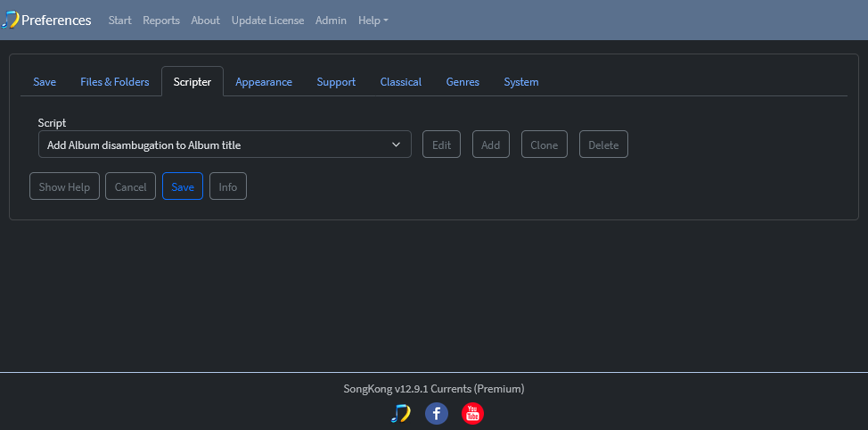Switch to the System tab
The height and width of the screenshot is (430, 868).
coord(521,82)
